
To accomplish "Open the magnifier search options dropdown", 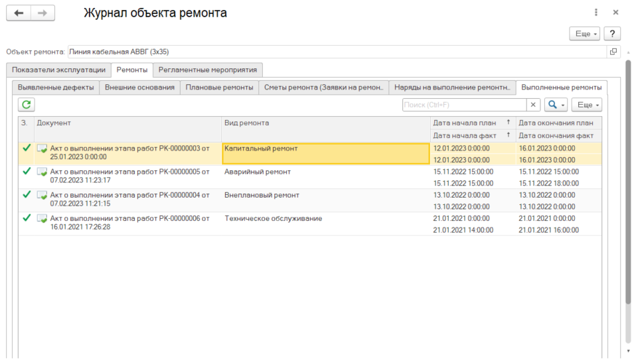I will [556, 105].
